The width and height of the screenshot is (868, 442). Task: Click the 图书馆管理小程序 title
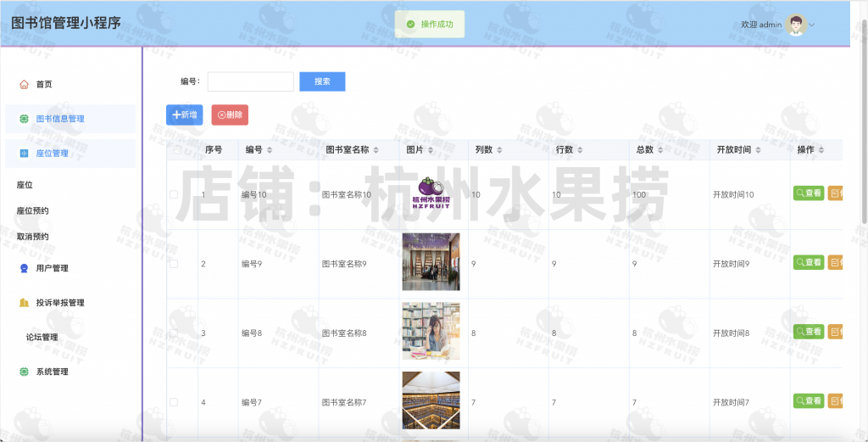(x=66, y=23)
